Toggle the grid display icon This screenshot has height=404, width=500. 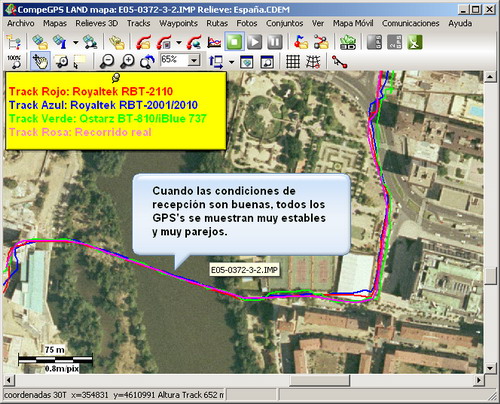(293, 62)
